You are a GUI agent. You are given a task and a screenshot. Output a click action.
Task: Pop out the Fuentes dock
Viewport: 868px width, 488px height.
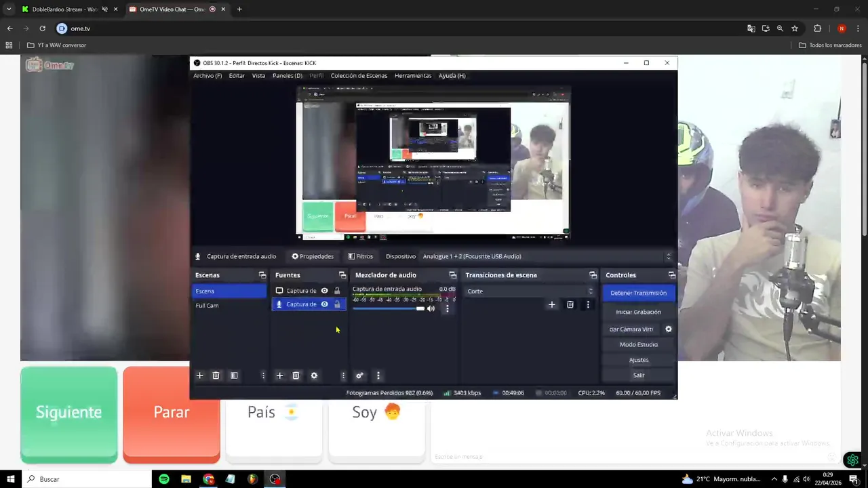(x=342, y=275)
